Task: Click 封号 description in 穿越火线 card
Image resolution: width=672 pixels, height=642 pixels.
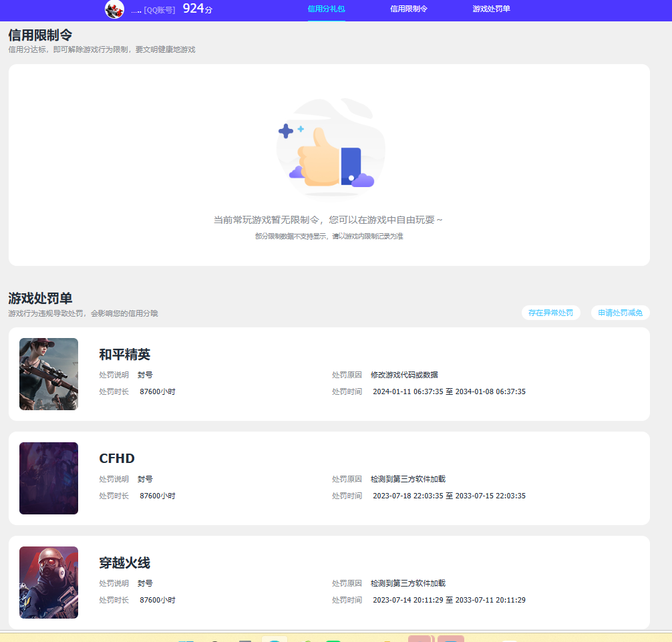Action: point(145,583)
